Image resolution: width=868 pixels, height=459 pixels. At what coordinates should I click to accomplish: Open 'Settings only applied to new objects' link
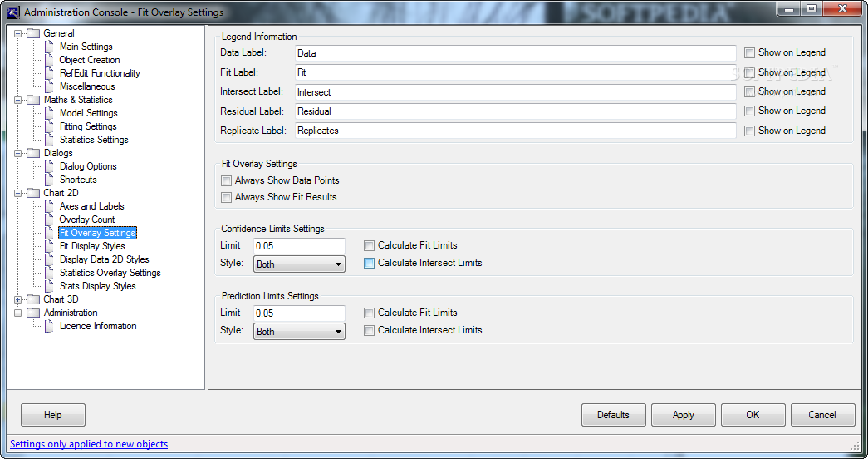point(89,444)
